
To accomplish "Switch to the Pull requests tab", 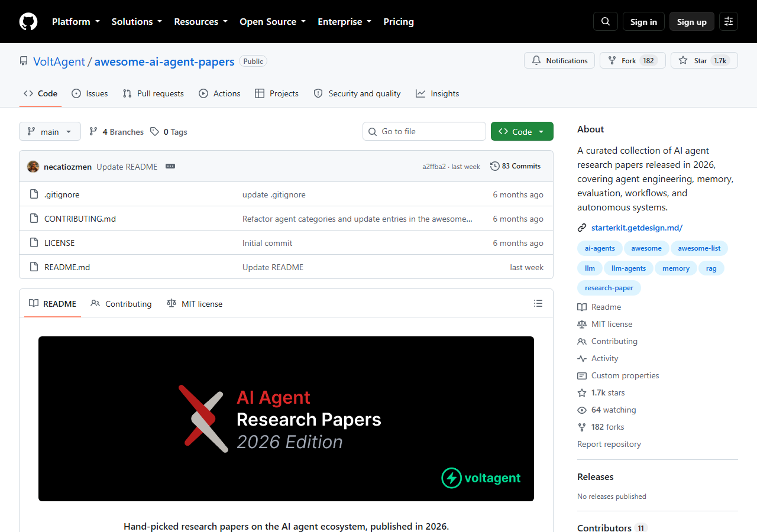I will click(153, 93).
